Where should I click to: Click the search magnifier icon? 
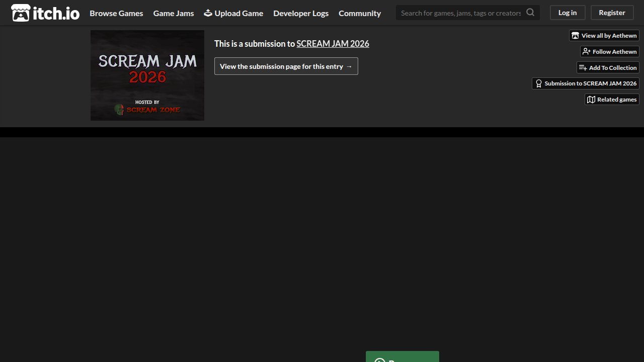click(530, 13)
